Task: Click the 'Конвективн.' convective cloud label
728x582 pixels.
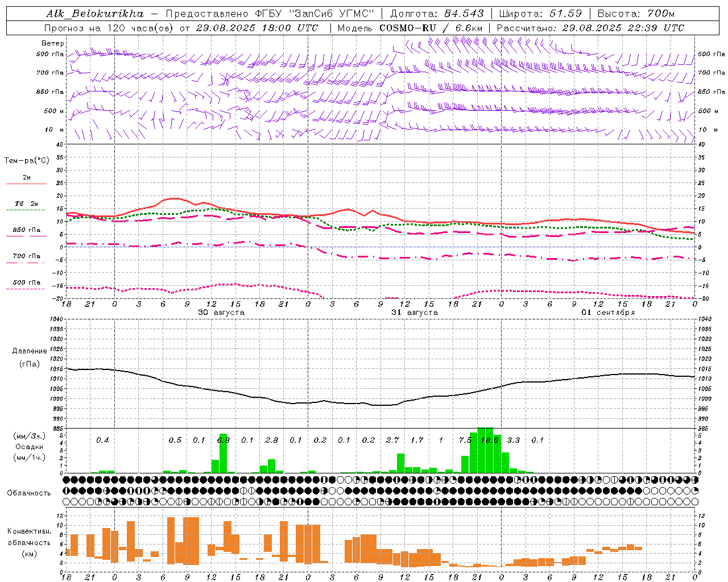Action: tap(29, 531)
